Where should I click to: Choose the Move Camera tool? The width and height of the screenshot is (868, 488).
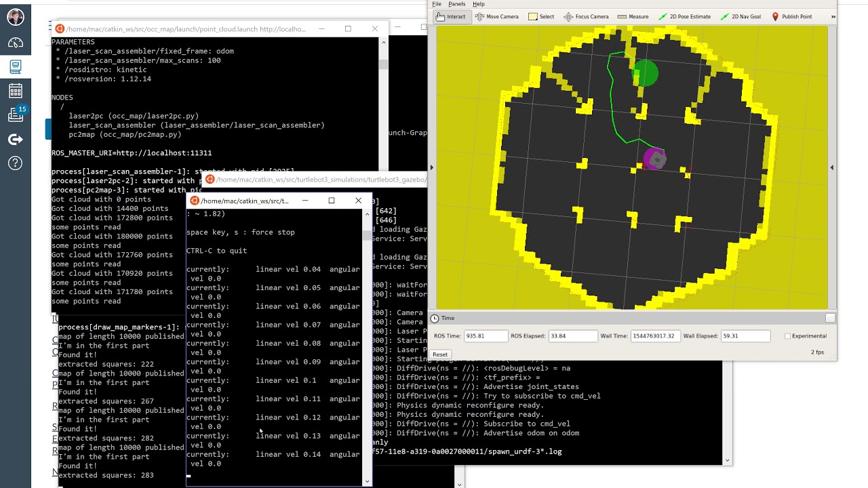pos(496,16)
